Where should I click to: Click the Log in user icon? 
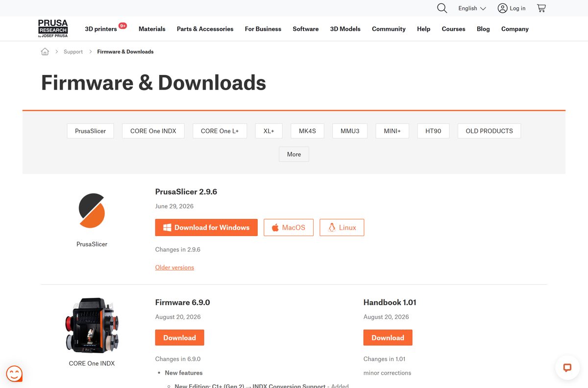click(502, 8)
